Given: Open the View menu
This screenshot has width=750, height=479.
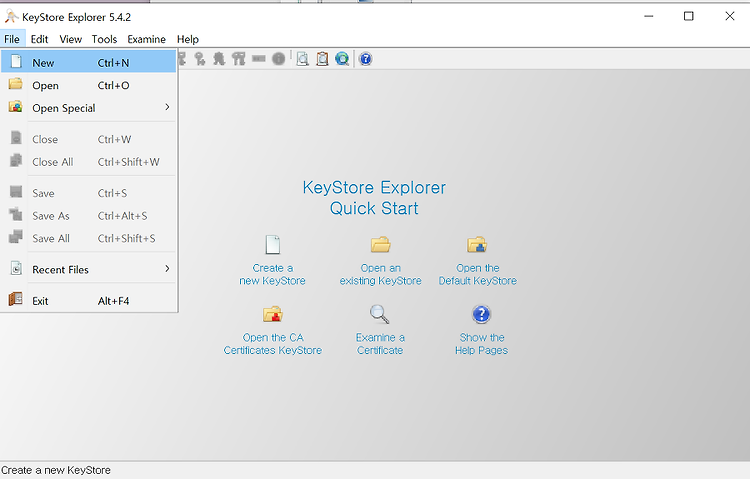Looking at the screenshot, I should pos(70,39).
